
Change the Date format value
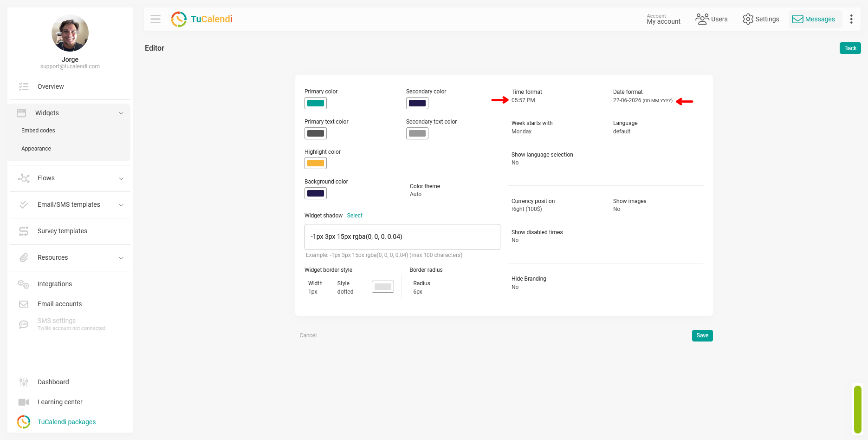click(x=642, y=100)
